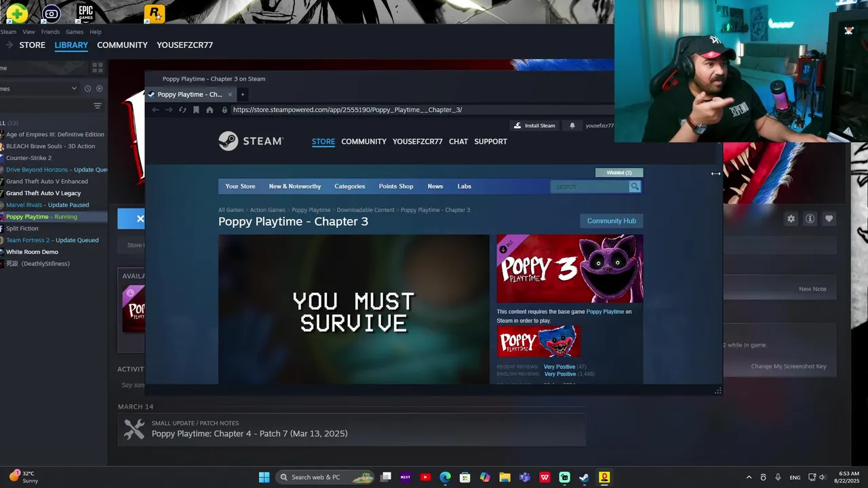Click the ENG language indicator
Image resolution: width=868 pixels, height=488 pixels.
click(x=795, y=477)
